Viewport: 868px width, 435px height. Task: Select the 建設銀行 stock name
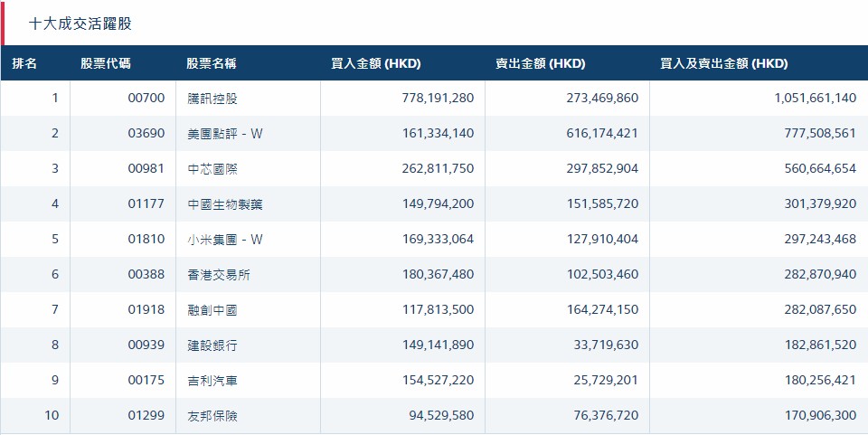(x=212, y=345)
